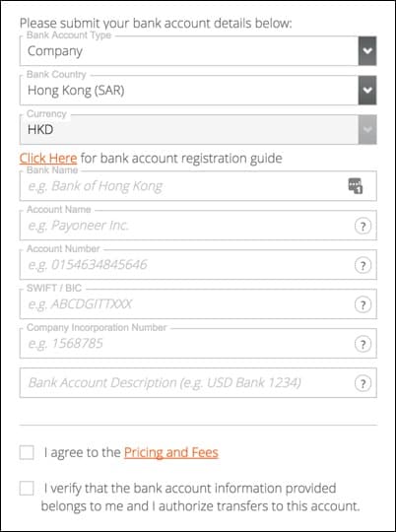
Task: Click the autofill icon in Bank Name field
Action: point(356,186)
